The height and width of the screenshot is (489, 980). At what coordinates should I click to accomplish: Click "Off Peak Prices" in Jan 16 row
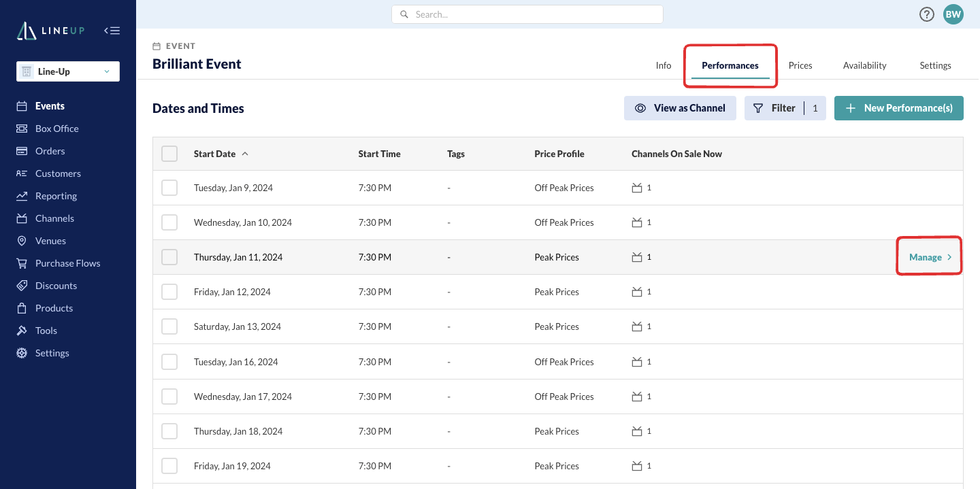pos(563,362)
